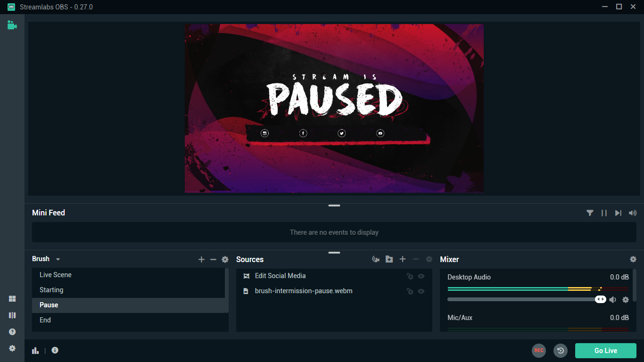Select the Edit Social Media source
The height and width of the screenshot is (362, 644).
(x=334, y=276)
